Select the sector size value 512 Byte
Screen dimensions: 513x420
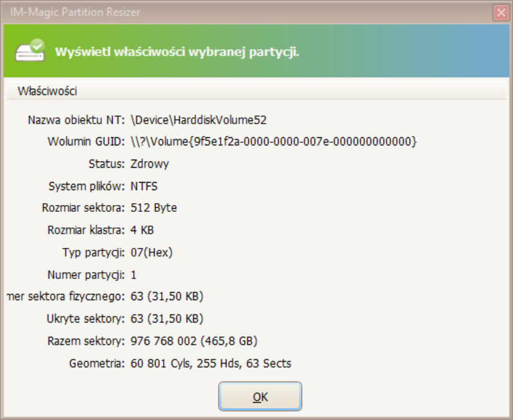154,208
